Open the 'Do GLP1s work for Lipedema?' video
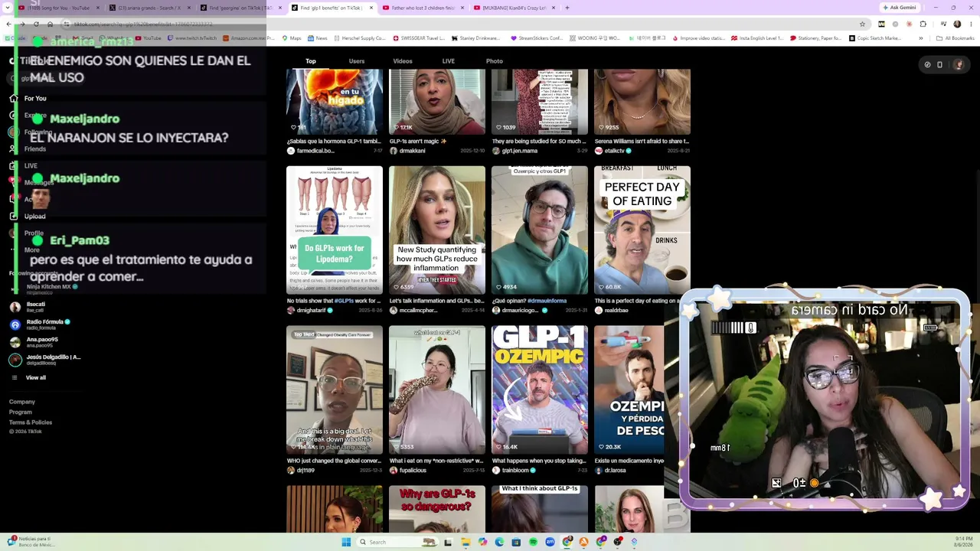This screenshot has width=980, height=551. (335, 230)
